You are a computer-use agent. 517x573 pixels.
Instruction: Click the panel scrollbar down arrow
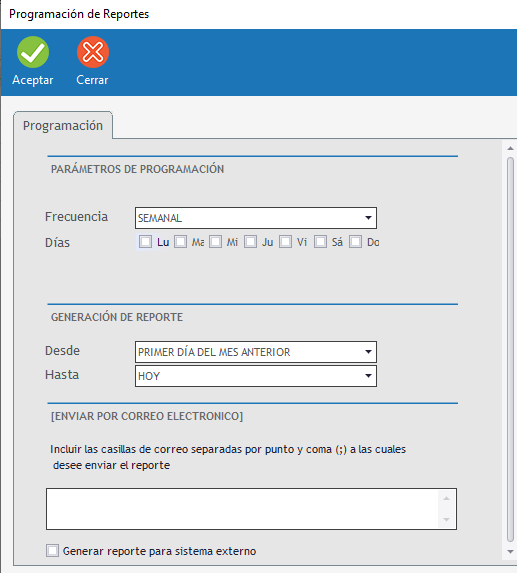(x=510, y=552)
